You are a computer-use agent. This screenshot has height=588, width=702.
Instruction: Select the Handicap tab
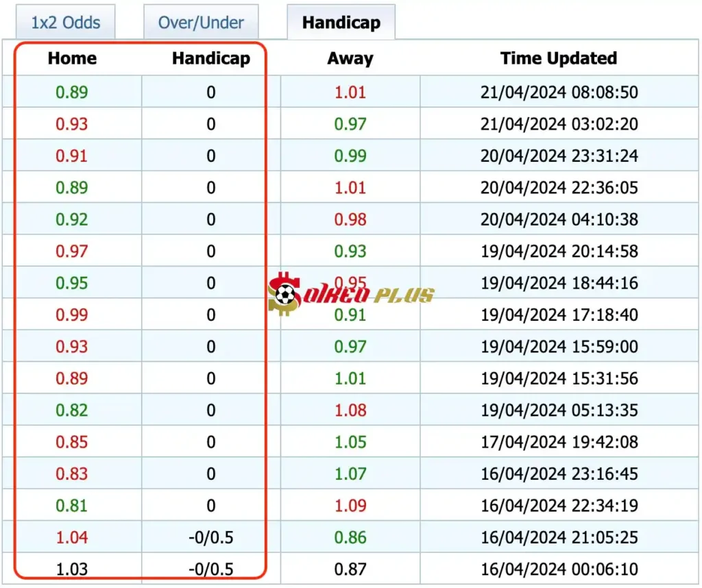point(341,23)
